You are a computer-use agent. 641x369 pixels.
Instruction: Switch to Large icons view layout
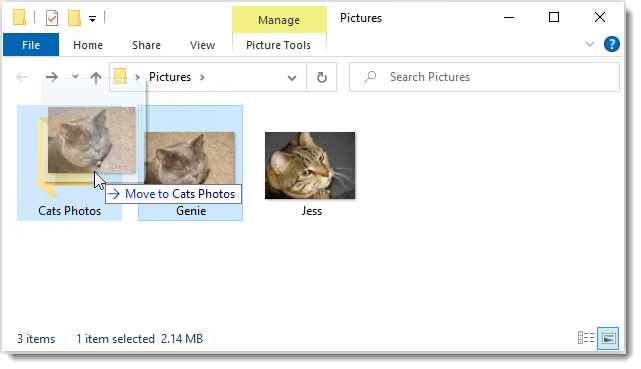(x=608, y=338)
